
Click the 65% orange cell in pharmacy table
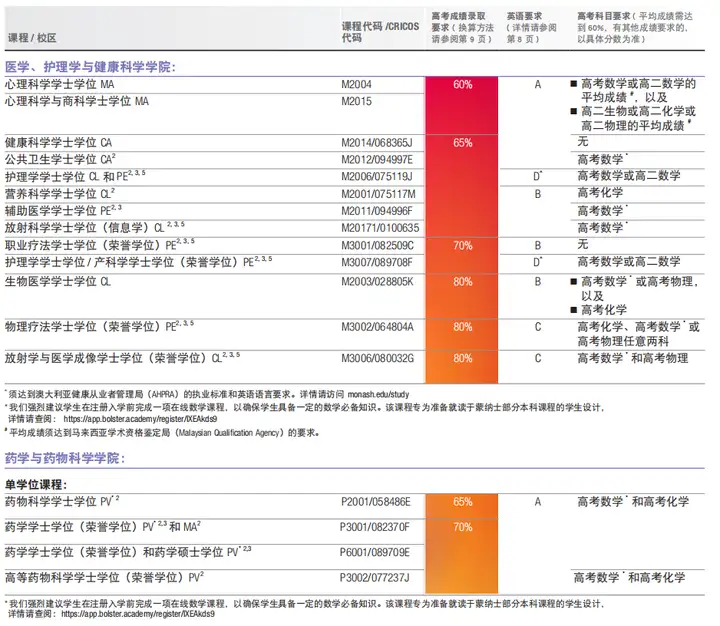462,502
